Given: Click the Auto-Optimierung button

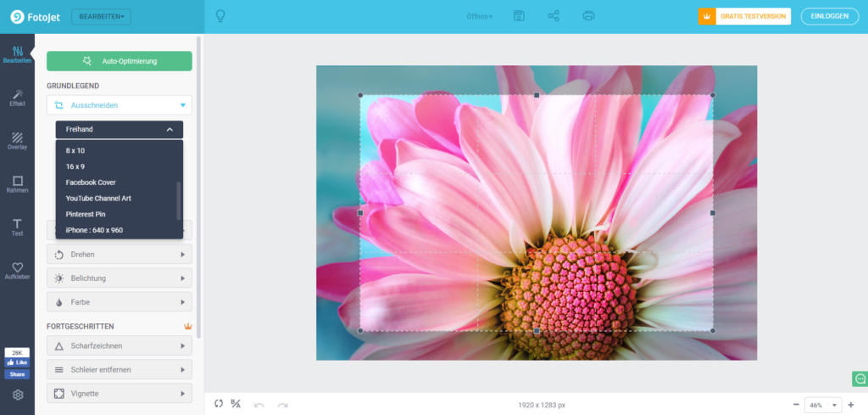Looking at the screenshot, I should [x=119, y=61].
